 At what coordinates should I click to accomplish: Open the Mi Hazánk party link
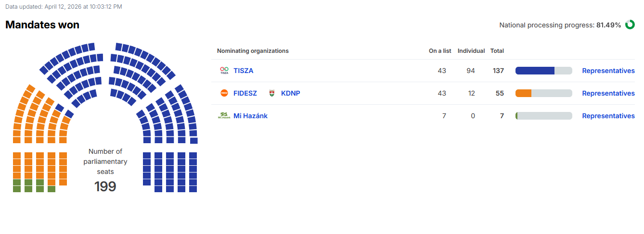click(250, 116)
